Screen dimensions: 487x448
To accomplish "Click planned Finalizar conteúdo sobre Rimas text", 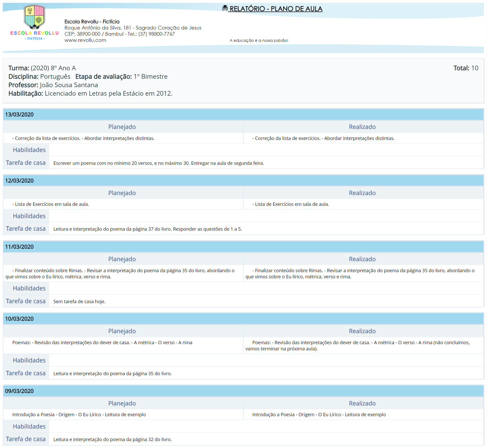I will pyautogui.click(x=120, y=274).
